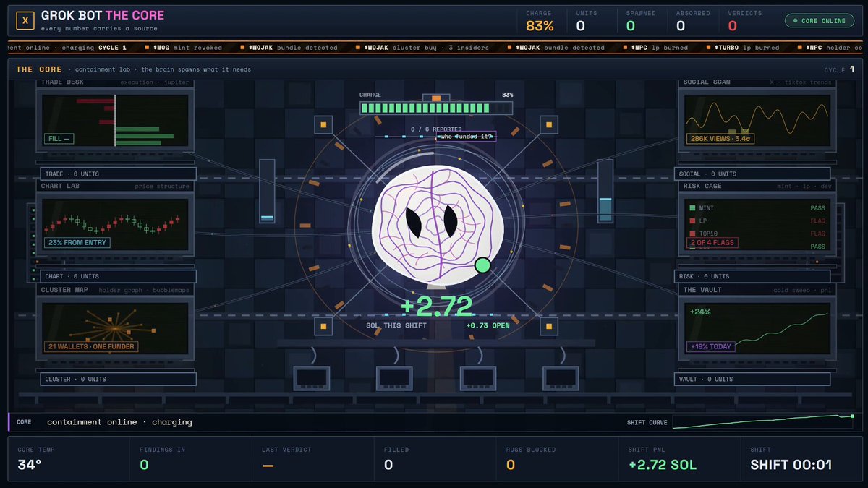
Task: Select the 'VAULT · 0 UNITS' bar
Action: click(752, 379)
